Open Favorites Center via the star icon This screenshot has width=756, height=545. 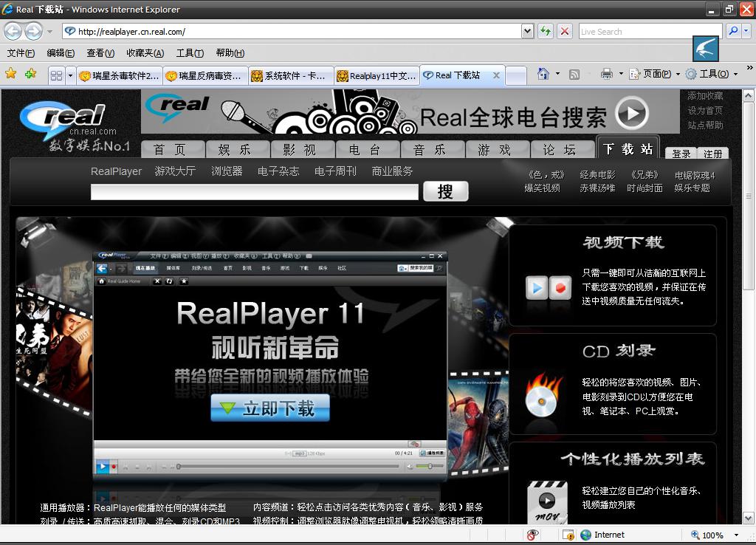10,74
